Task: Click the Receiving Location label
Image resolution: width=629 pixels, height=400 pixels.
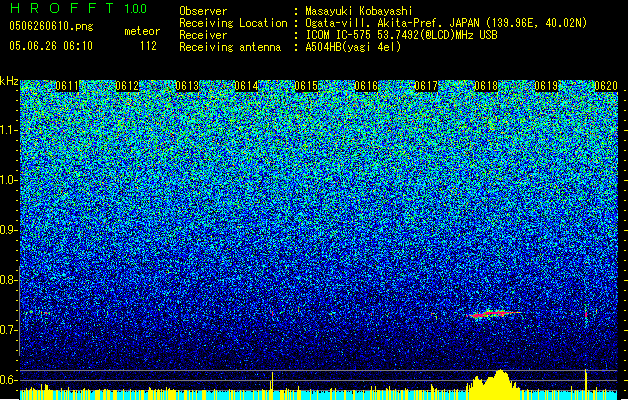Action: click(233, 23)
